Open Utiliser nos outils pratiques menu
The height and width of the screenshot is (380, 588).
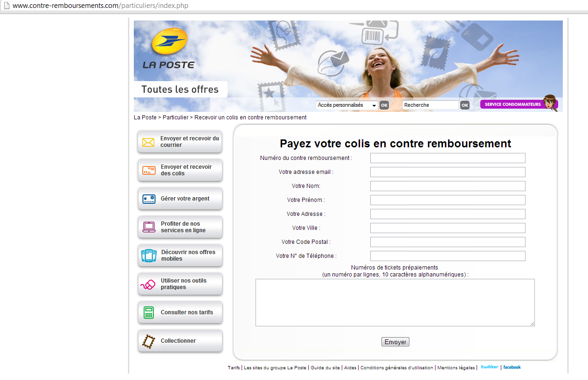[180, 284]
